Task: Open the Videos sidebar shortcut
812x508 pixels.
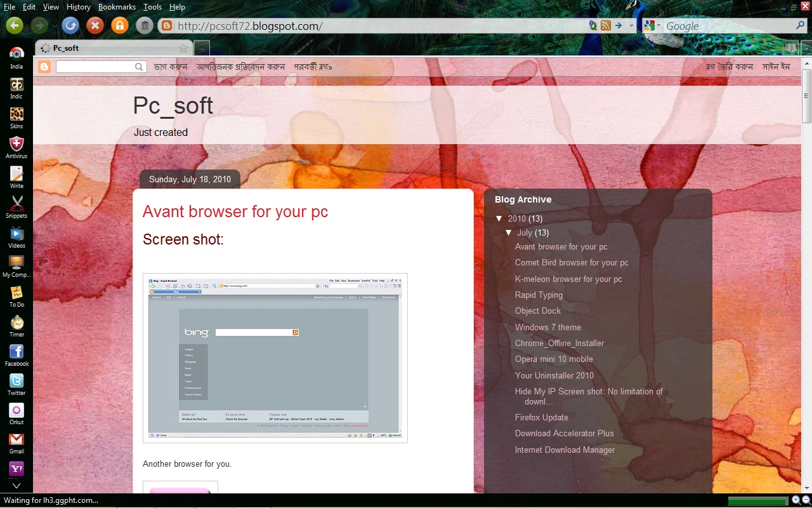Action: (x=16, y=237)
